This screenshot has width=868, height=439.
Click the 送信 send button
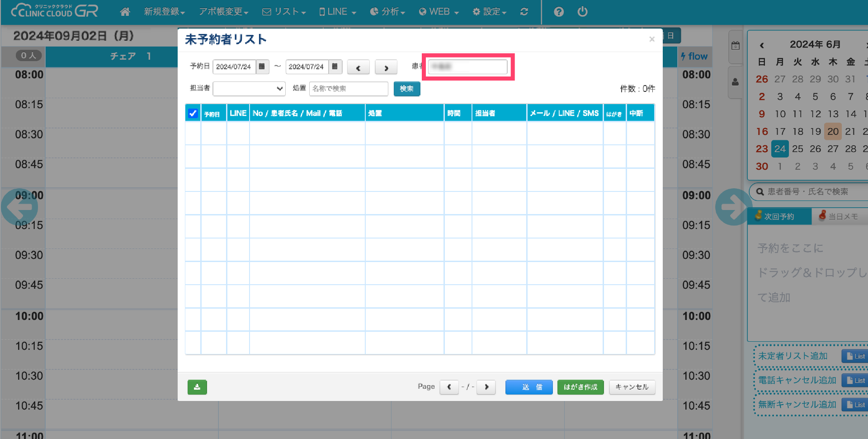coord(528,387)
